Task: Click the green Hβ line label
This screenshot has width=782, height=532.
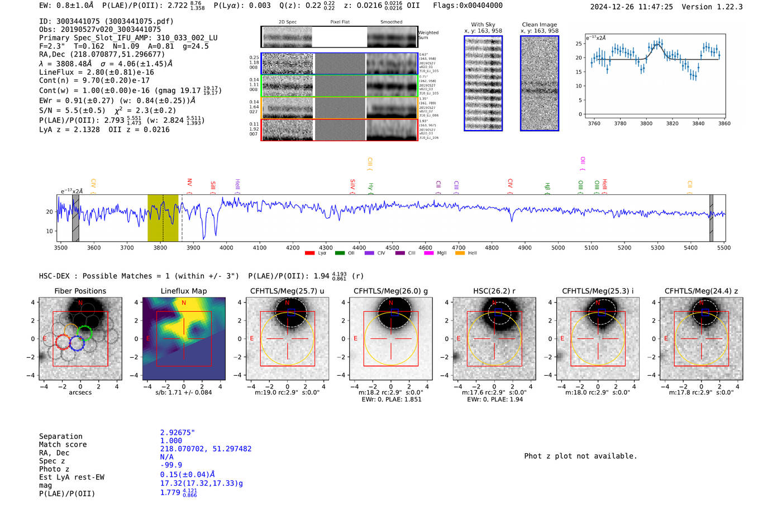Action: coord(547,188)
